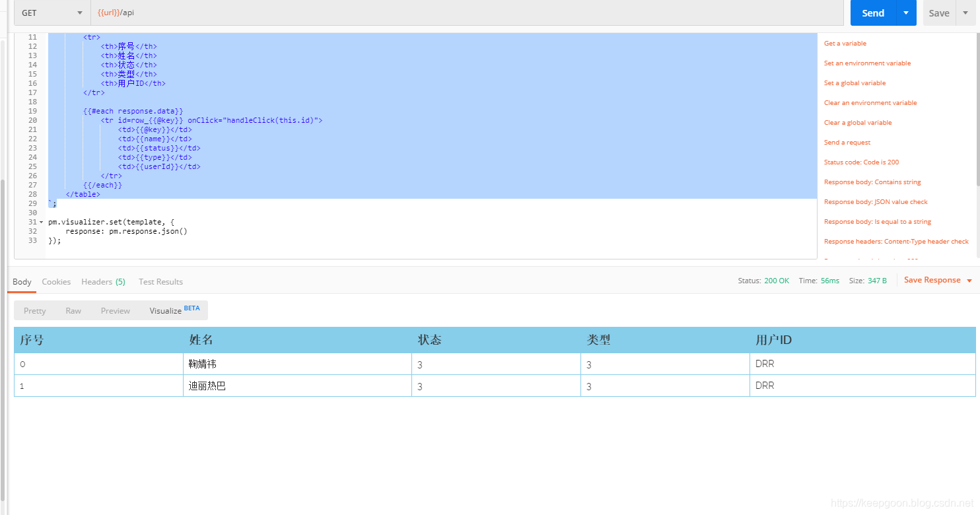Insert 'Clear an environment variable' snippet
This screenshot has height=515, width=980.
click(870, 103)
